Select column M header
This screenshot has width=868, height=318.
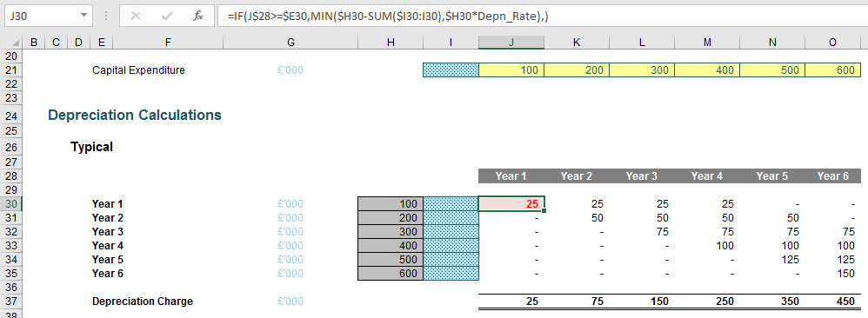pyautogui.click(x=707, y=43)
